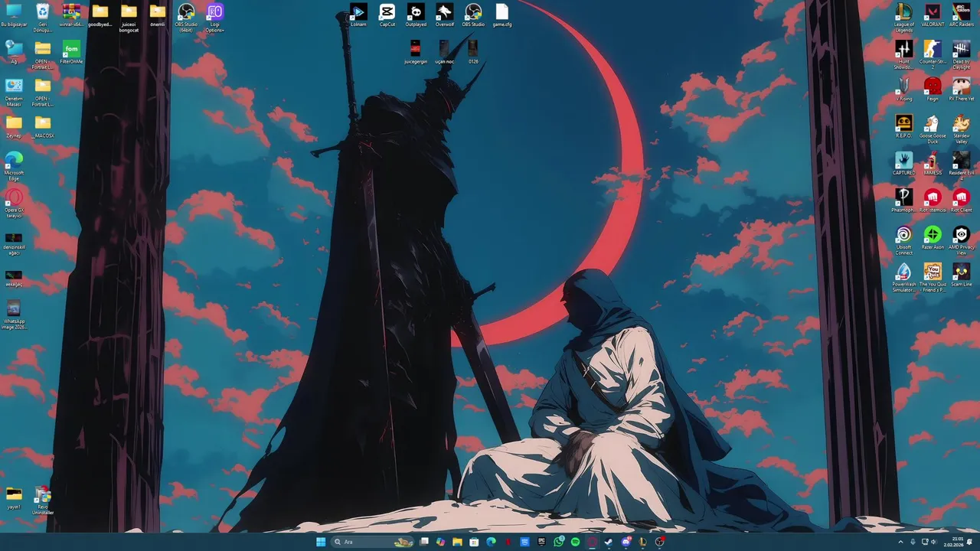Click the Ara search box on taskbar
The image size is (980, 551).
point(372,542)
